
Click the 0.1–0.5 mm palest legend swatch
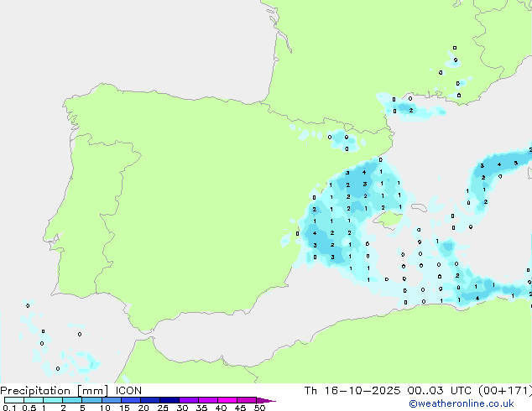pyautogui.click(x=14, y=400)
